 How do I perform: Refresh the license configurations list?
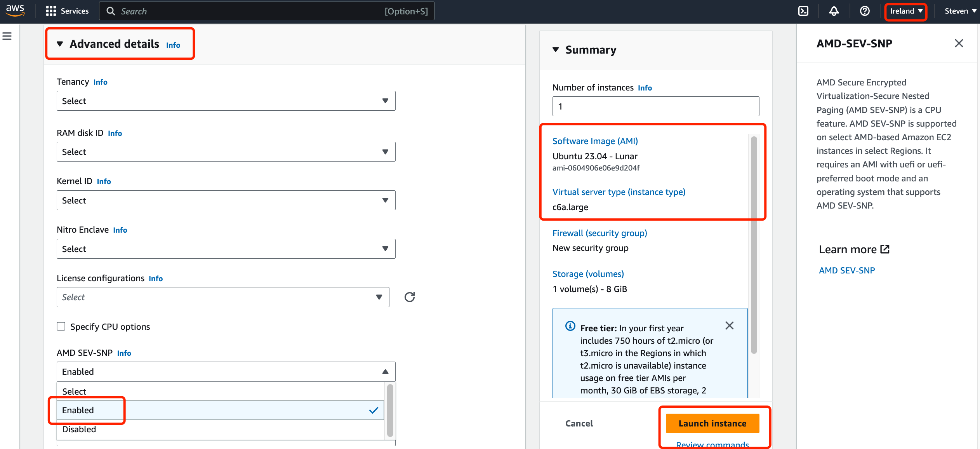click(409, 297)
